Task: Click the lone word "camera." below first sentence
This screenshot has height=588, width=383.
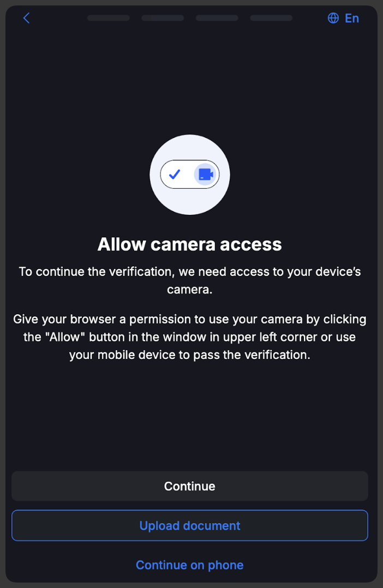Action: click(190, 290)
